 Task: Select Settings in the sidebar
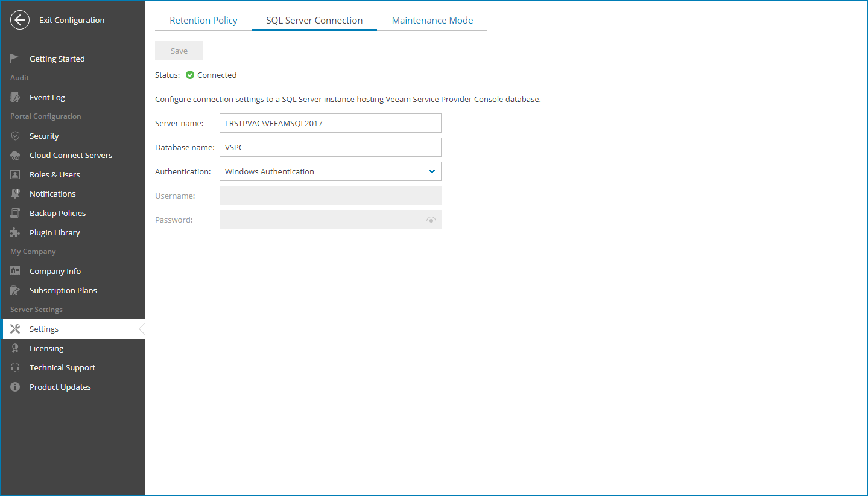[73, 329]
